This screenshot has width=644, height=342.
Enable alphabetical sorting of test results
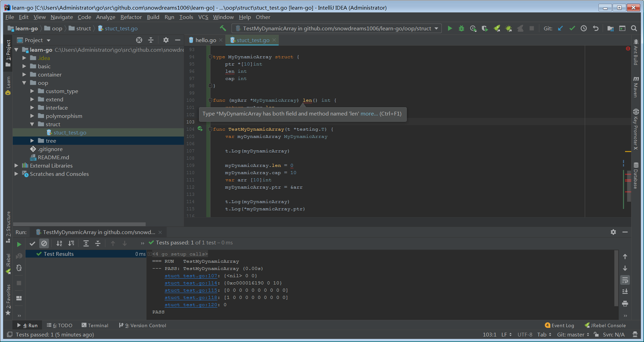click(59, 243)
